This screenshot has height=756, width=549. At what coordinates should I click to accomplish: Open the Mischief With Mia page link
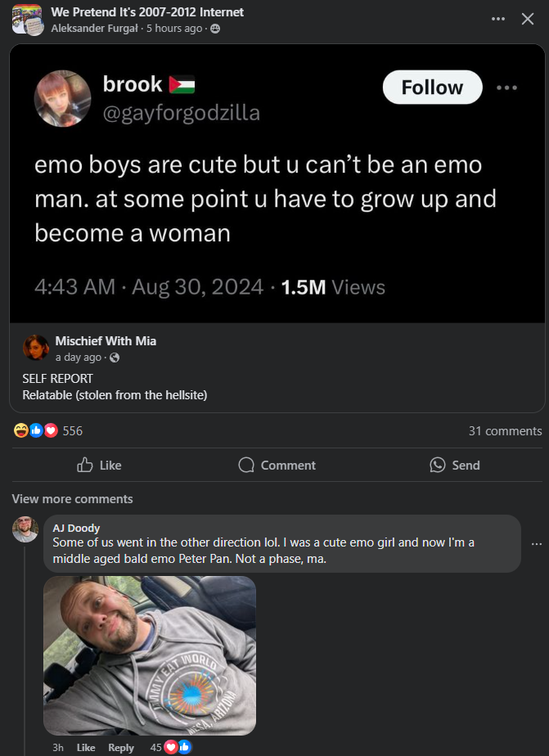[x=106, y=340]
